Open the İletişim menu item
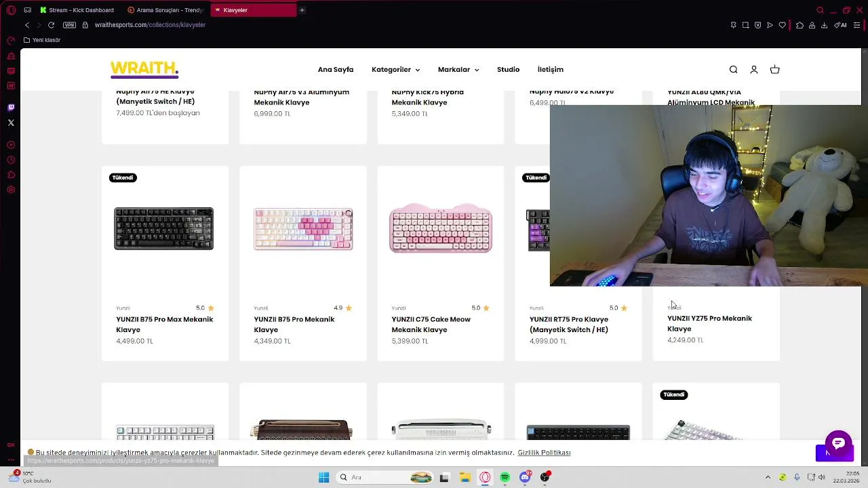This screenshot has width=868, height=488. (x=551, y=70)
